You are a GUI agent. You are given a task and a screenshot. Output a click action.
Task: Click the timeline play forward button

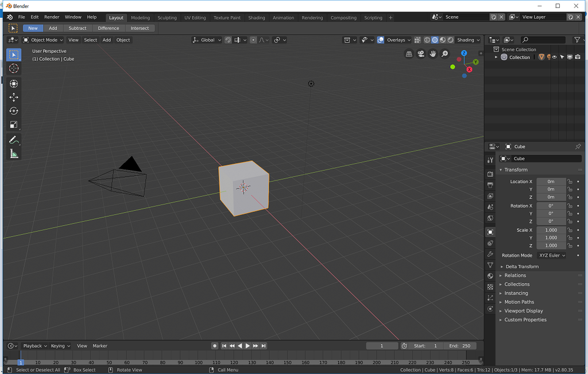coord(247,346)
